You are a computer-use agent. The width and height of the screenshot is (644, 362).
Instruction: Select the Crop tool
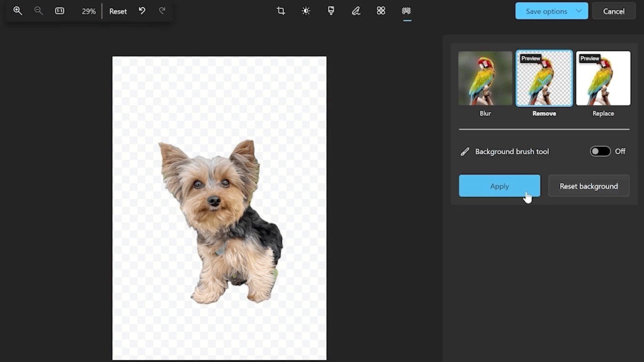point(281,11)
